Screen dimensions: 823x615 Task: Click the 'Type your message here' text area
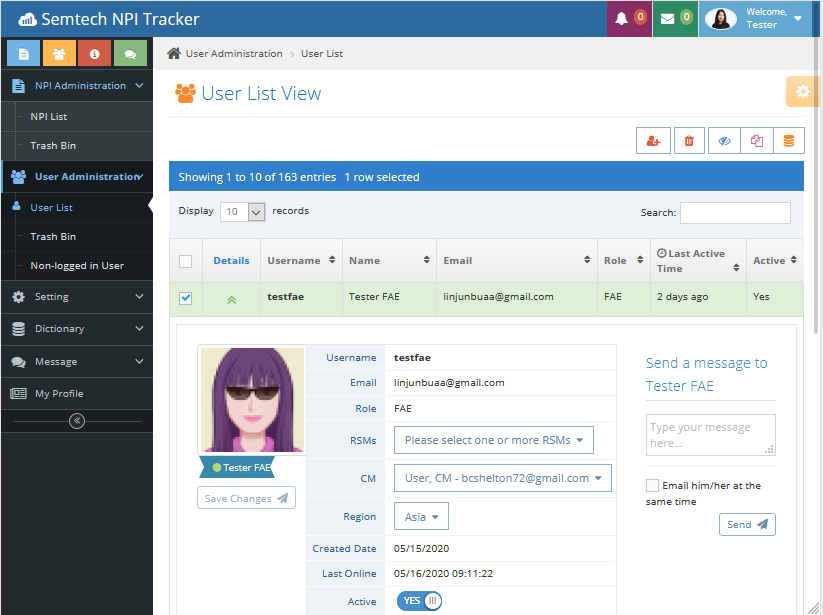click(x=711, y=435)
